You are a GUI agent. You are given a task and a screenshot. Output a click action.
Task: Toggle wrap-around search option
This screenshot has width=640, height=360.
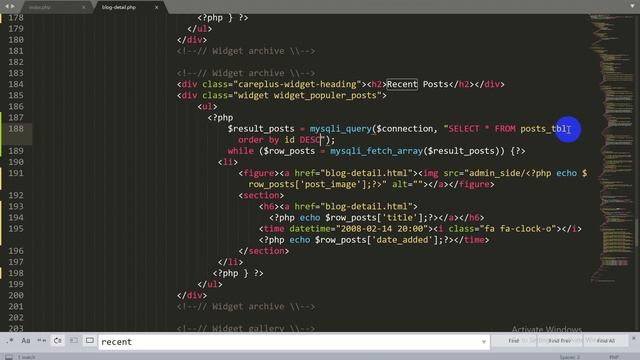(58, 340)
